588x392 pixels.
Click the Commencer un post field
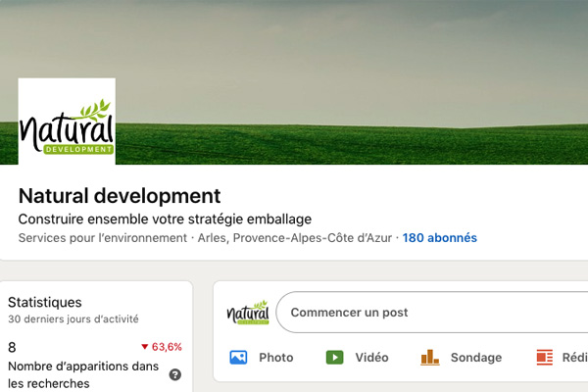pos(432,312)
